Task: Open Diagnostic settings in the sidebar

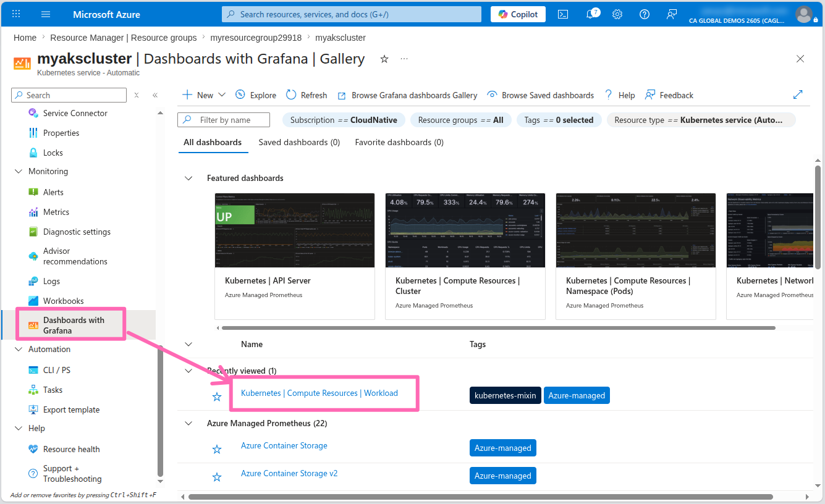Action: click(77, 232)
